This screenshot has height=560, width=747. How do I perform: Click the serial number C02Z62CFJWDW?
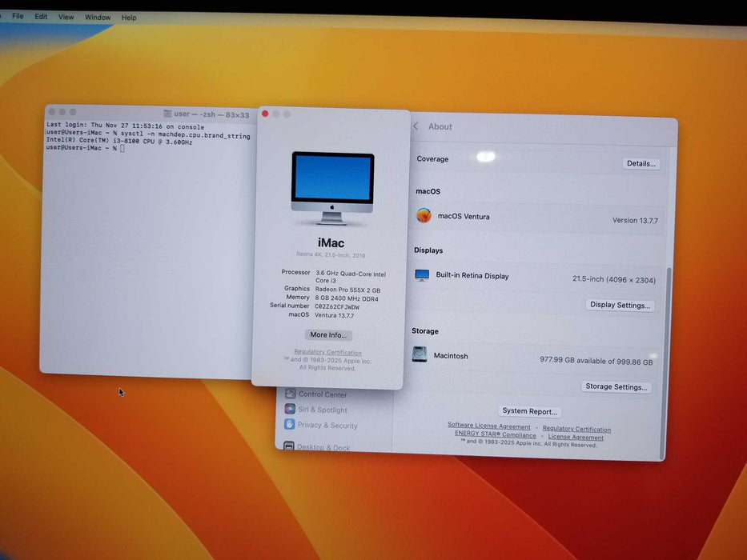[337, 306]
